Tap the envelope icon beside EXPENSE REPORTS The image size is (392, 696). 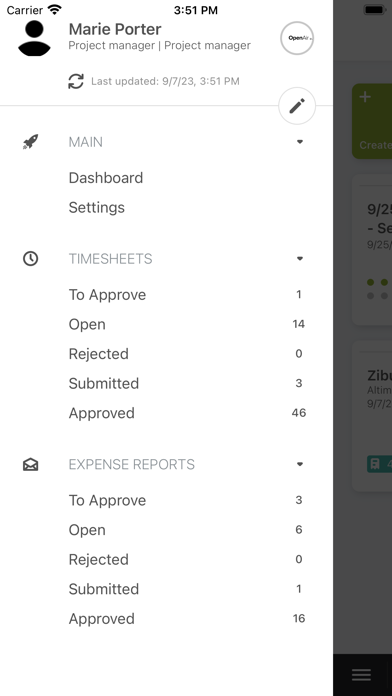[x=31, y=464]
